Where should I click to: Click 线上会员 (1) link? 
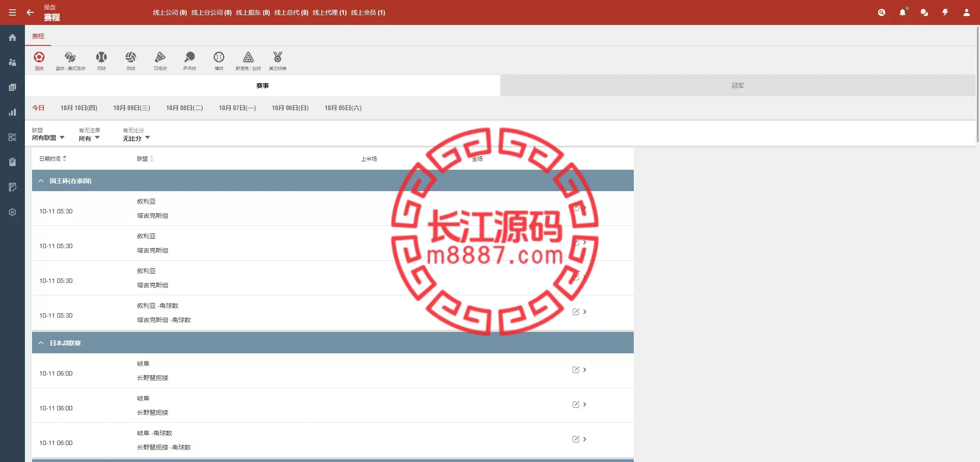368,12
